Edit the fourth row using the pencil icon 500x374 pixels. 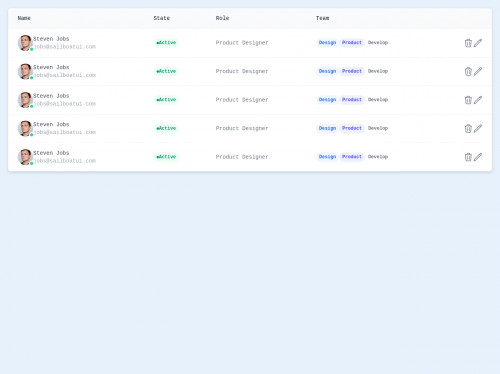click(x=478, y=129)
